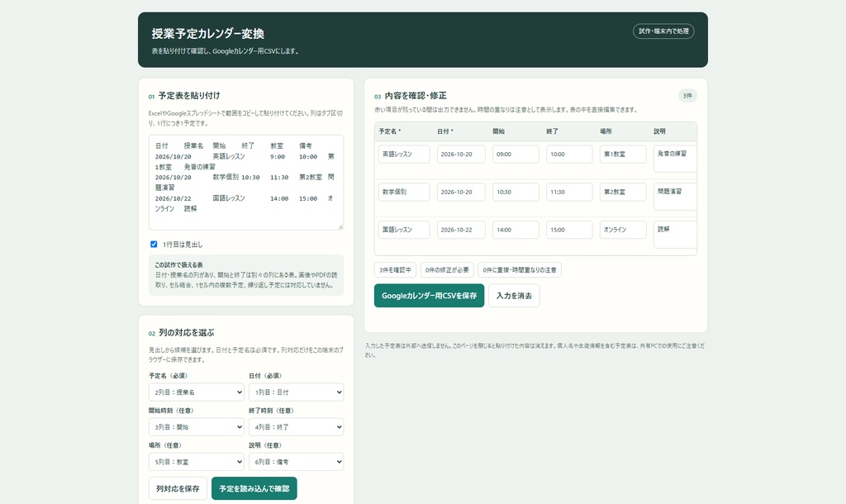
Task: Edit the 14:00 start time field
Action: (x=516, y=230)
